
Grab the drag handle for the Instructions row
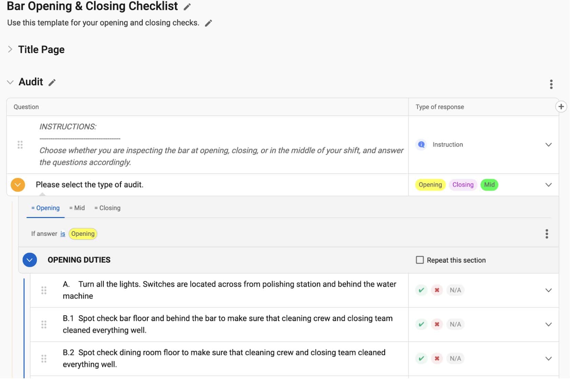tap(20, 145)
